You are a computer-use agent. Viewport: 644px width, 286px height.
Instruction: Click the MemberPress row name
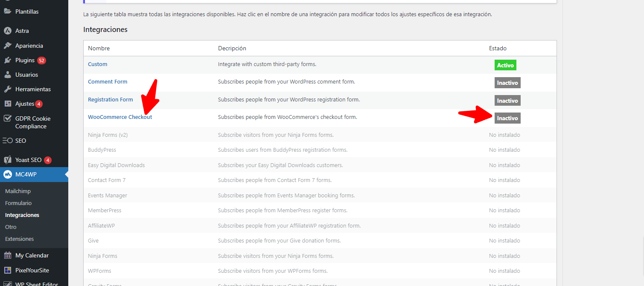[x=105, y=210]
